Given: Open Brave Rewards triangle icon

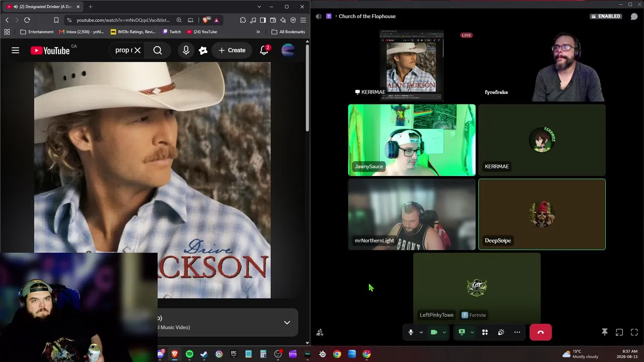Looking at the screenshot, I should click(x=216, y=20).
